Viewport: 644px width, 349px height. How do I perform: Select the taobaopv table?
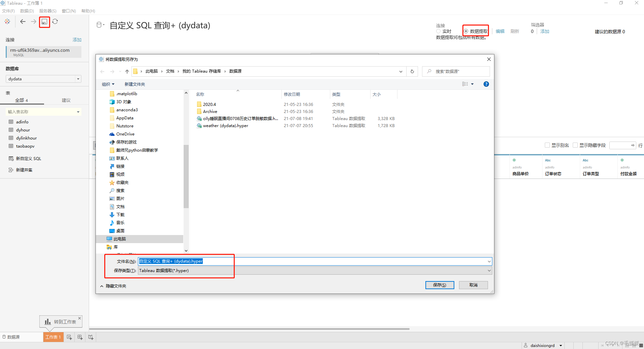25,146
